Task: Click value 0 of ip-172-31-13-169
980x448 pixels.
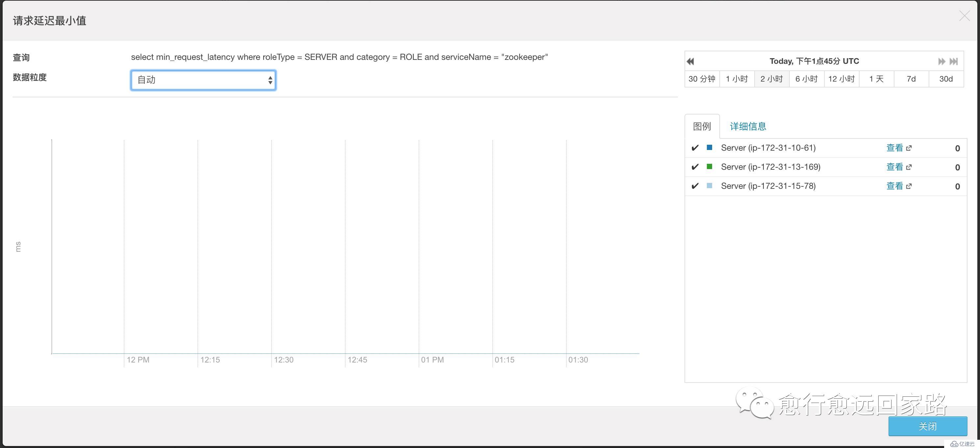Action: tap(957, 167)
